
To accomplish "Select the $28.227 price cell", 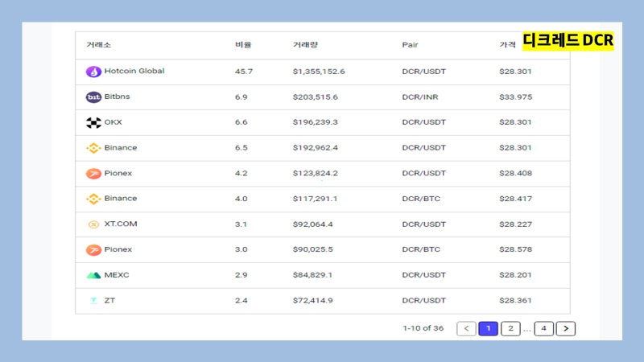I will (516, 224).
